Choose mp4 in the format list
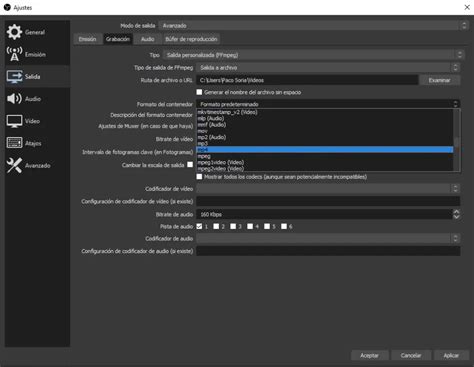The width and height of the screenshot is (474, 367). [325, 150]
